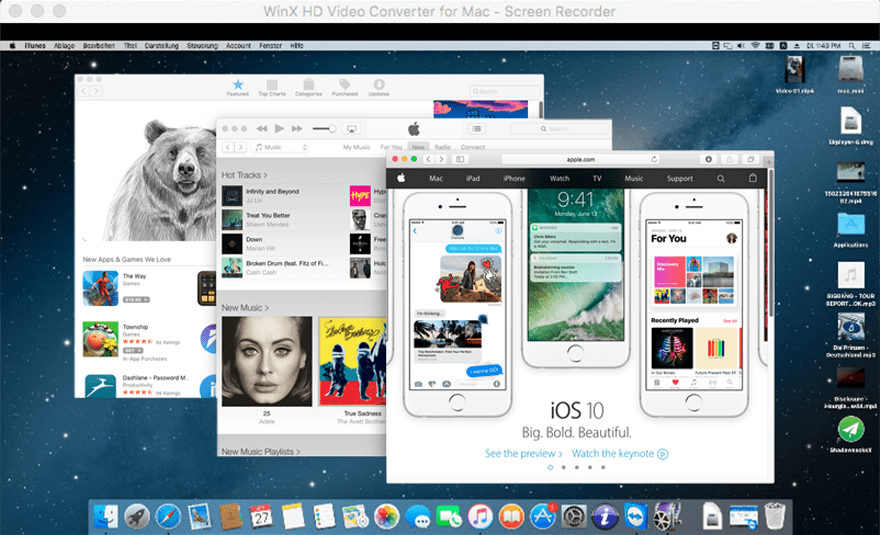Select The Way game app icon

tap(100, 289)
